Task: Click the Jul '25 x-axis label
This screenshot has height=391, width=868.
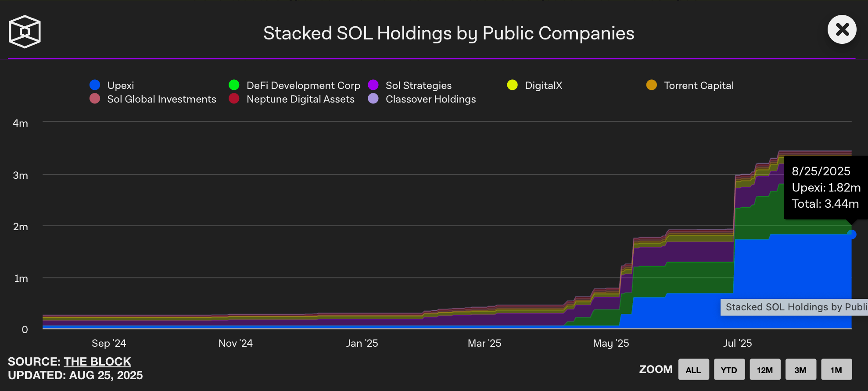Action: 737,343
